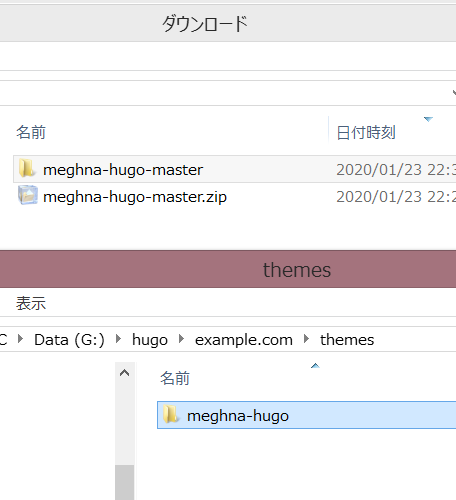Select the meghna-hugo-master folder icon

tap(27, 168)
